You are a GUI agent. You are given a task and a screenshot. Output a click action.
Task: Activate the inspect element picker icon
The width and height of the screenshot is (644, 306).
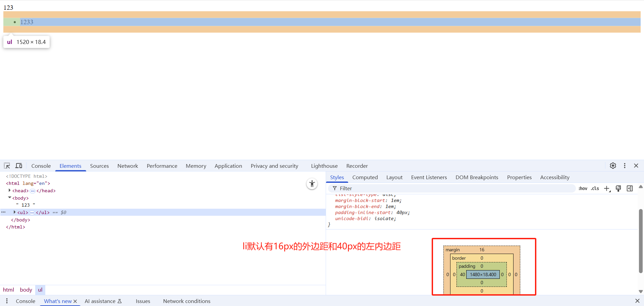point(7,166)
